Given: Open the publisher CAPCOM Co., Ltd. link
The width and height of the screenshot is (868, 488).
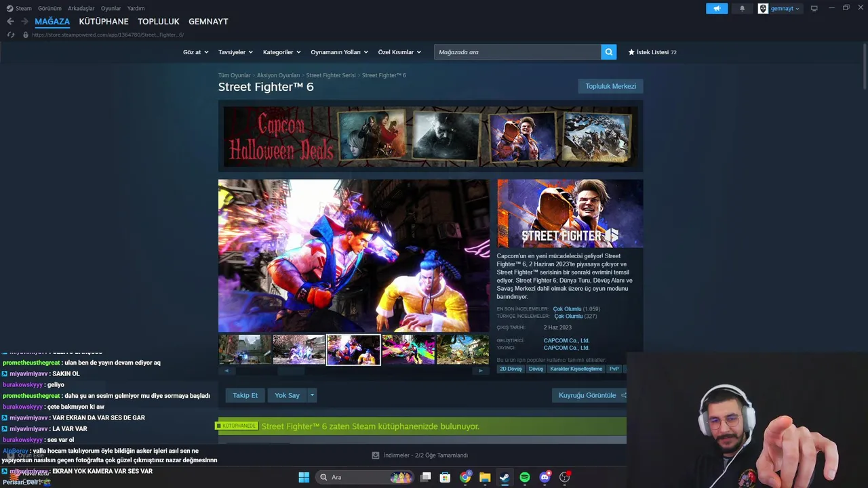Looking at the screenshot, I should tap(566, 348).
